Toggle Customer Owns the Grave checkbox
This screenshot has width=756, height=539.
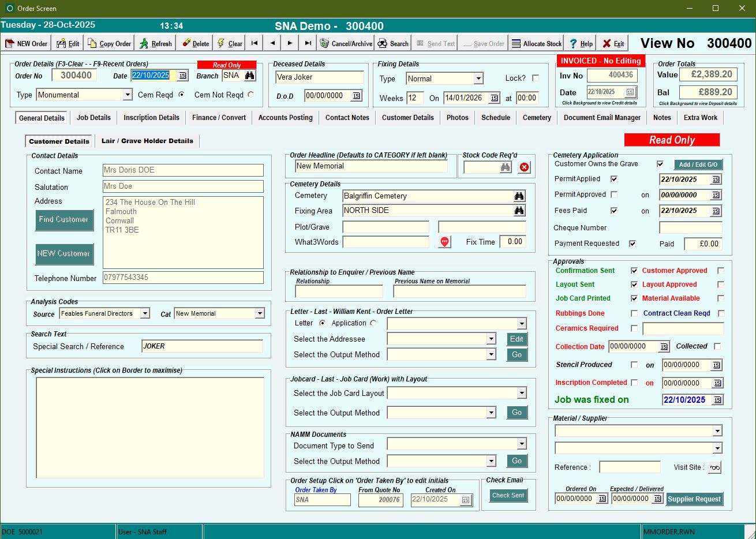click(x=660, y=164)
